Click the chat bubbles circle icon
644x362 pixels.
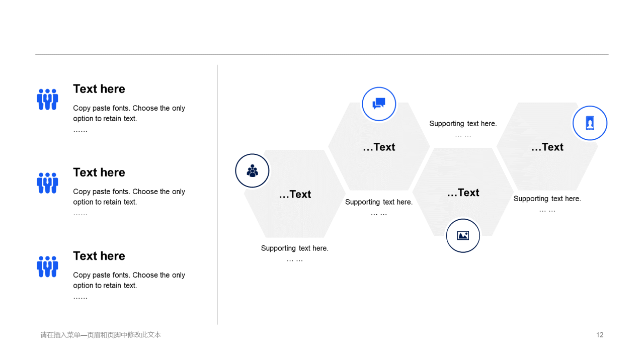pos(379,104)
